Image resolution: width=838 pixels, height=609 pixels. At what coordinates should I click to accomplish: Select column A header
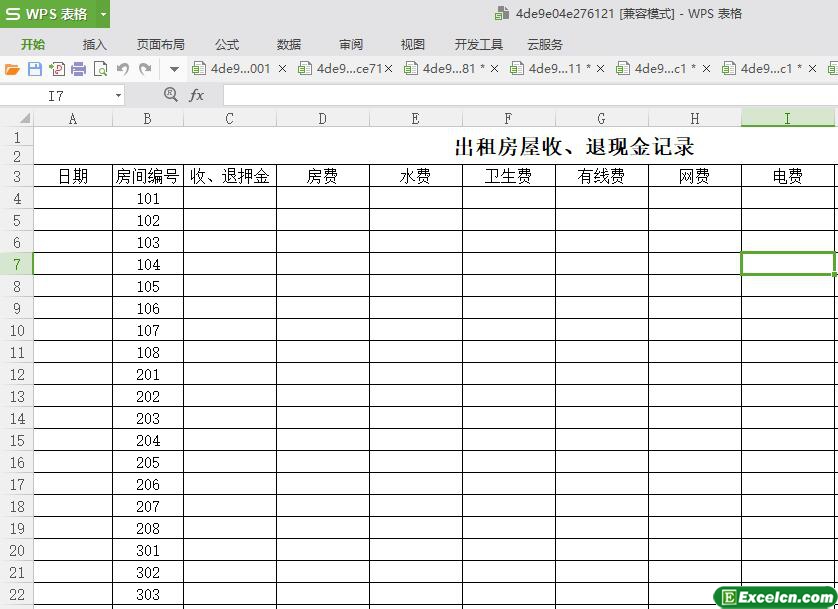pyautogui.click(x=73, y=119)
